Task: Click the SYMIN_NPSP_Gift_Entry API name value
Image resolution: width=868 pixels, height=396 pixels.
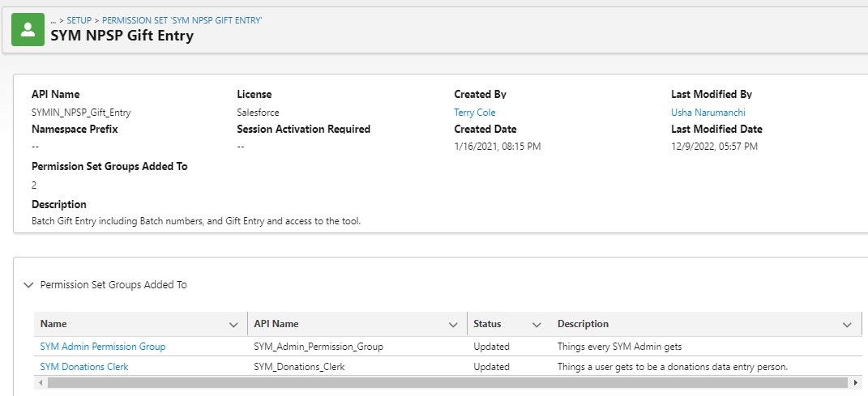Action: pos(81,113)
